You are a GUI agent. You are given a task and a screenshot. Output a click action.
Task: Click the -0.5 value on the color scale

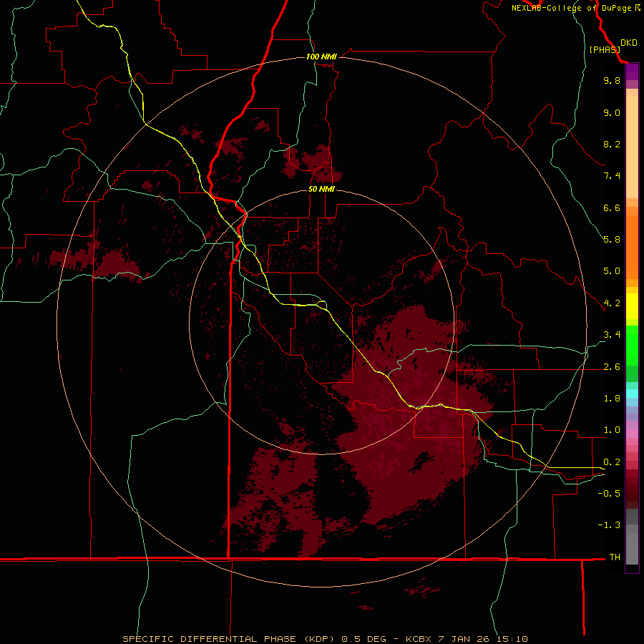tap(609, 494)
